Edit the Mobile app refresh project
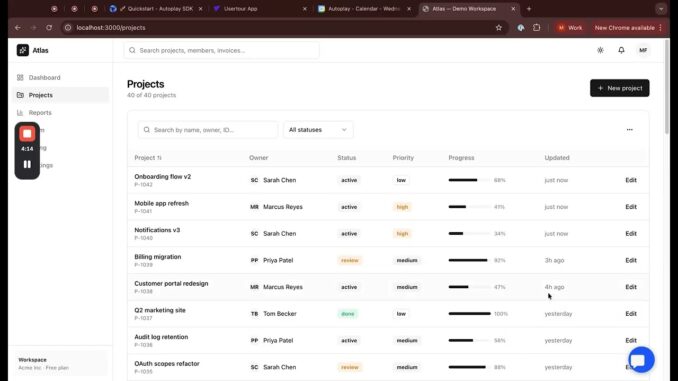678x381 pixels. pos(630,207)
